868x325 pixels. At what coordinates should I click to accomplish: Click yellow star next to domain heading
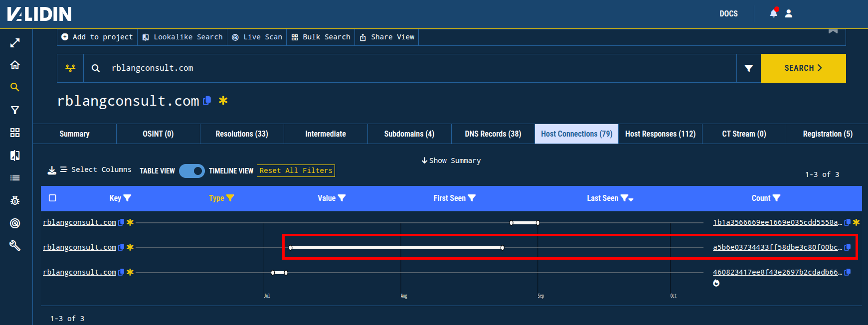223,100
